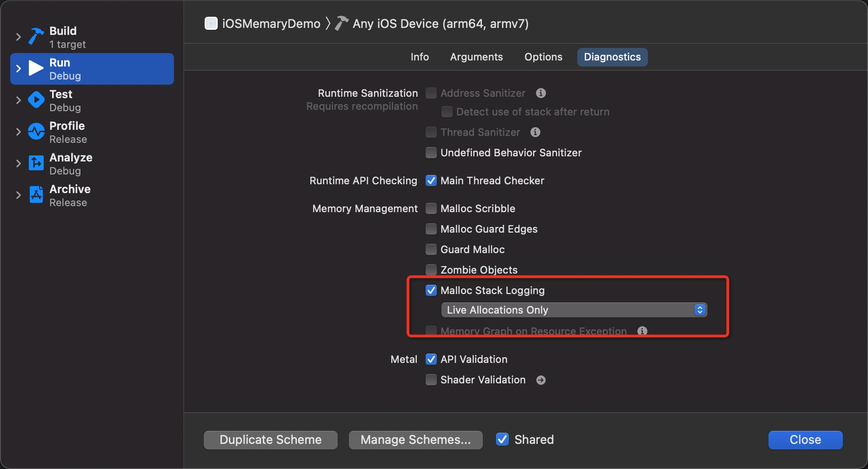Expand the Archive scheme action
The height and width of the screenshot is (469, 868).
click(19, 195)
